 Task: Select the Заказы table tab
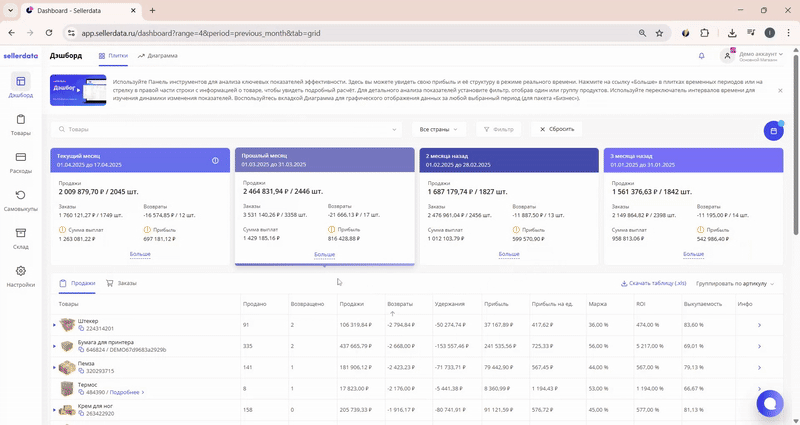(121, 283)
